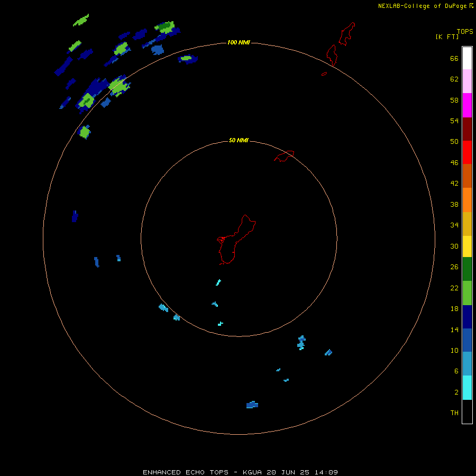Click the '18' legend value

(454, 309)
